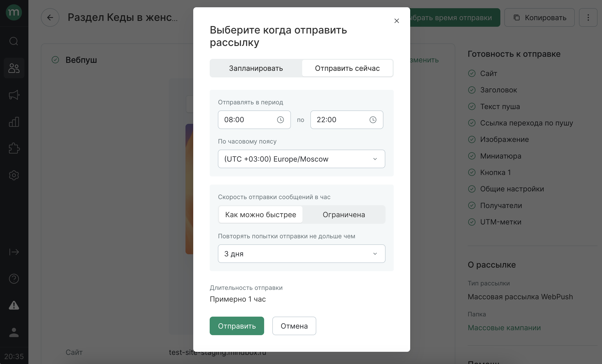Click the Копировать button
The width and height of the screenshot is (602, 364).
pyautogui.click(x=540, y=18)
